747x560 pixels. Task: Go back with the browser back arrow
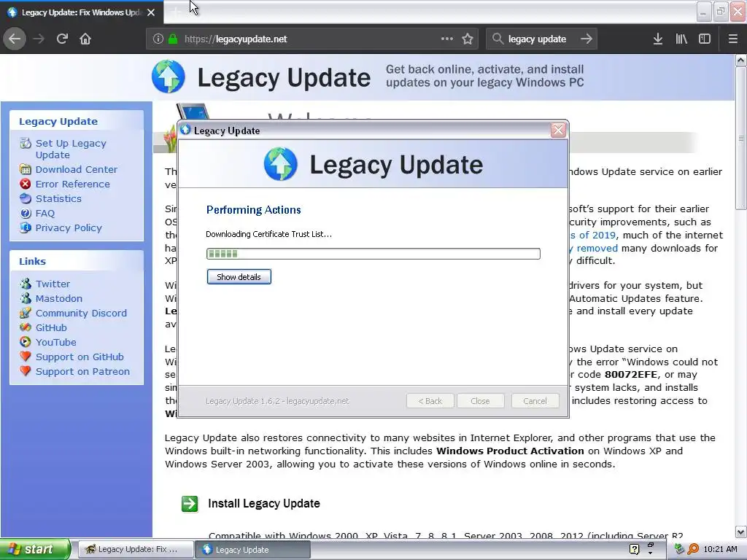coord(15,39)
